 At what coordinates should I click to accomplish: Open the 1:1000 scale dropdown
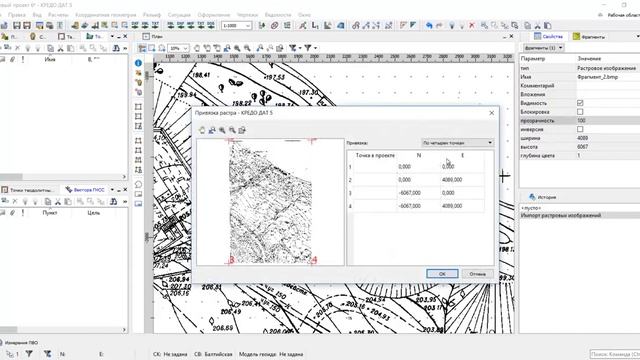tap(247, 25)
